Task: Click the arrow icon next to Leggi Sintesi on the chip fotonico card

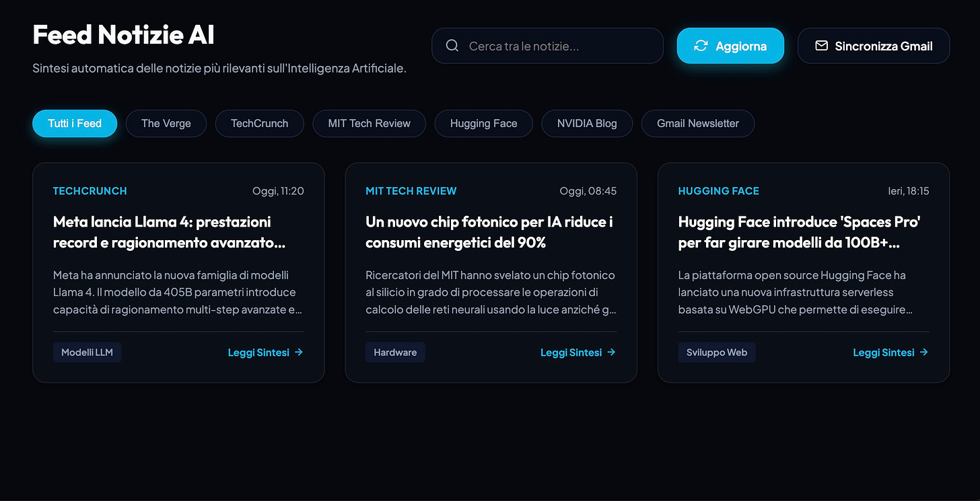Action: pos(611,352)
